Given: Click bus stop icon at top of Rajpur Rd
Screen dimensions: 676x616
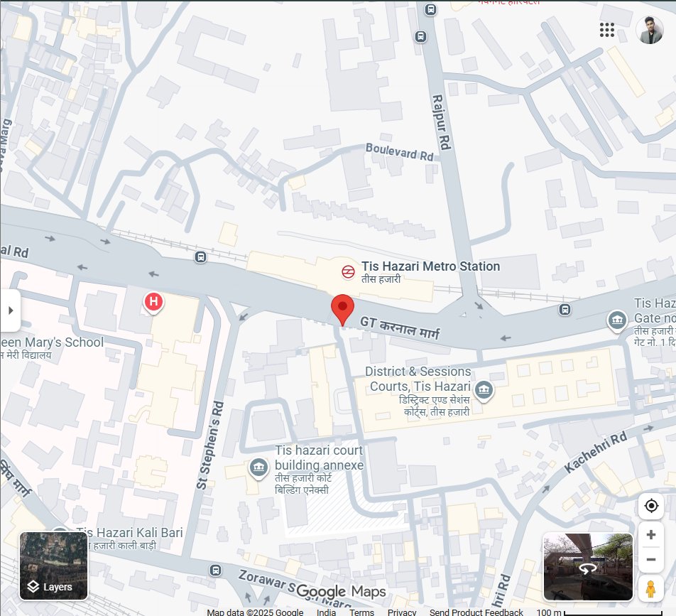Looking at the screenshot, I should pyautogui.click(x=430, y=9).
